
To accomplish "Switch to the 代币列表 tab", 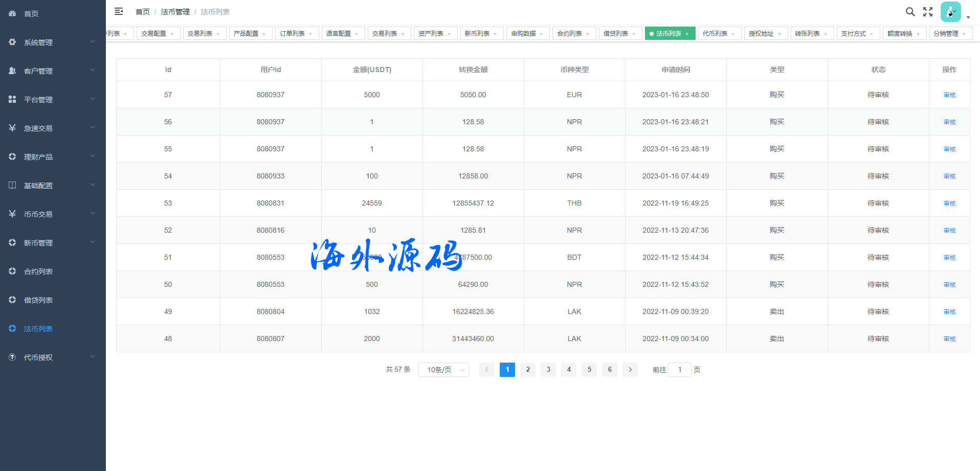I will click(x=715, y=34).
